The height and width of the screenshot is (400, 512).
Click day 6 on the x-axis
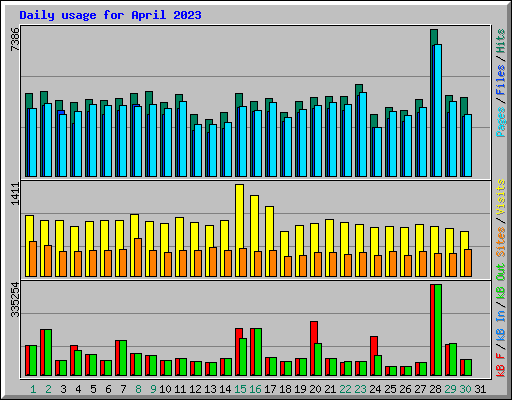tap(108, 389)
